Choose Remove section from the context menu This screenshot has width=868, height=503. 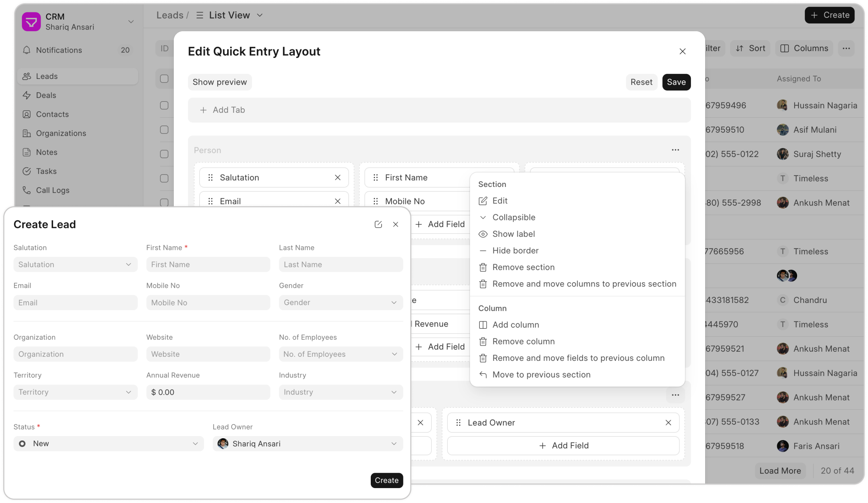point(523,267)
